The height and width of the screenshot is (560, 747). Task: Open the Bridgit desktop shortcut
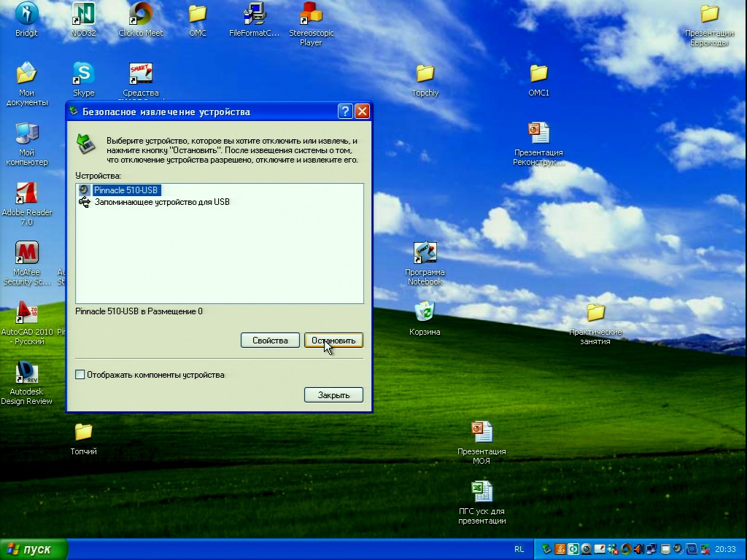26,19
